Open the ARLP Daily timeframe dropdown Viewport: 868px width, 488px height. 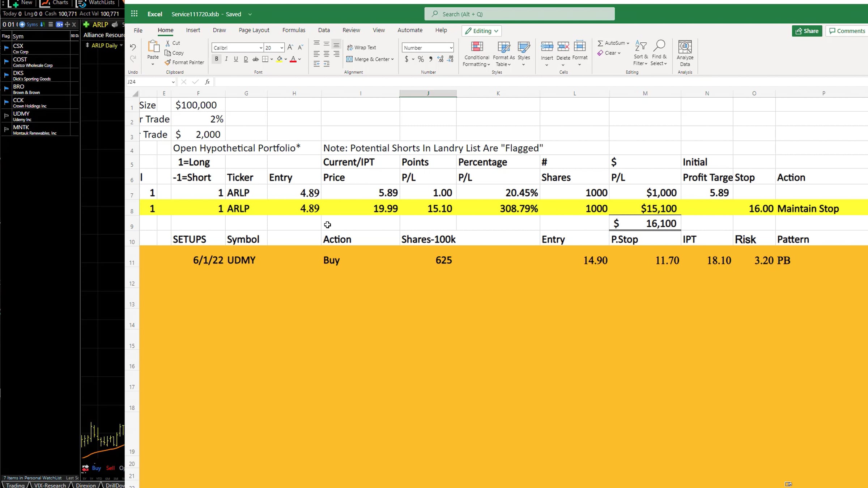pyautogui.click(x=121, y=45)
